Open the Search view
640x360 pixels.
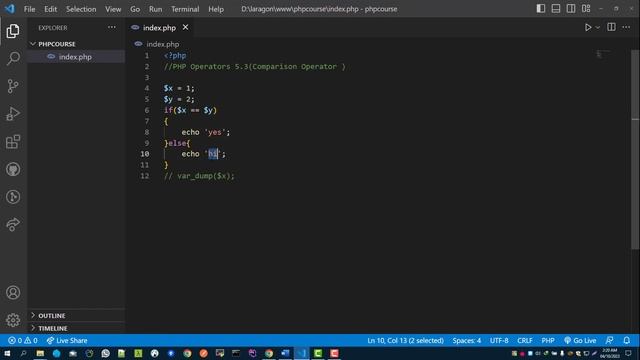(x=13, y=58)
